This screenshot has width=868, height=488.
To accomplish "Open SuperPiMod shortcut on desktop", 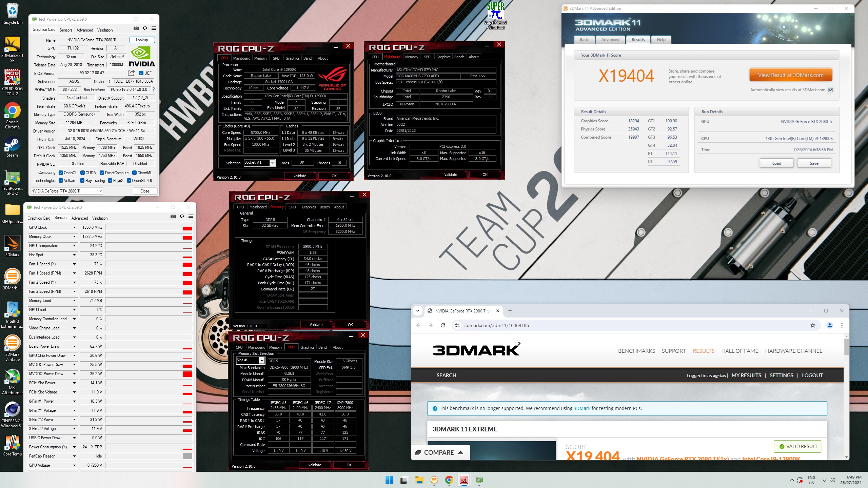I will click(x=495, y=16).
